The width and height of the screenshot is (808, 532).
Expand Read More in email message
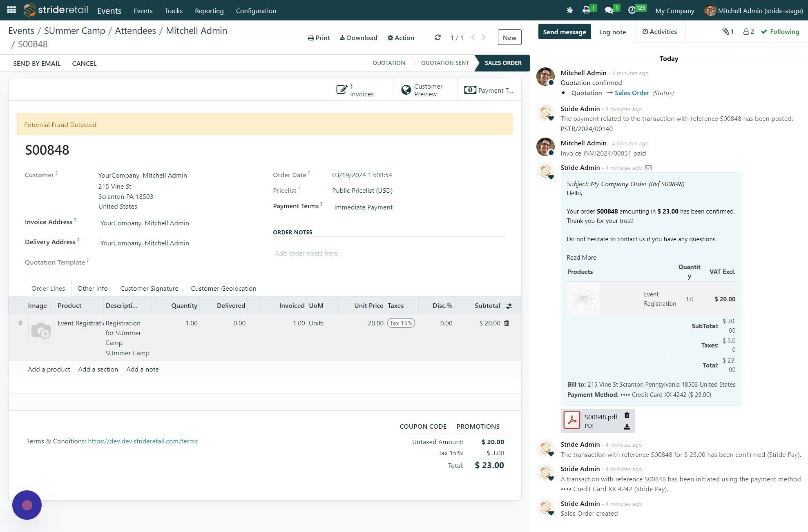581,257
